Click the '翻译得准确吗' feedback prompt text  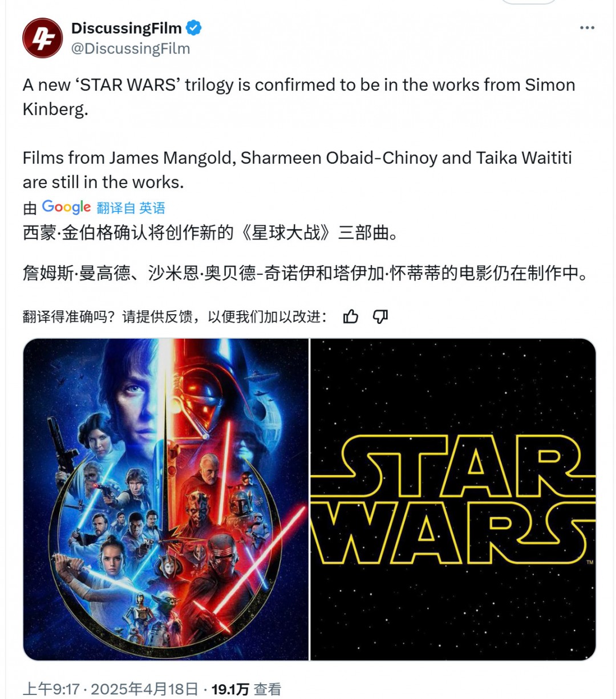coord(175,316)
